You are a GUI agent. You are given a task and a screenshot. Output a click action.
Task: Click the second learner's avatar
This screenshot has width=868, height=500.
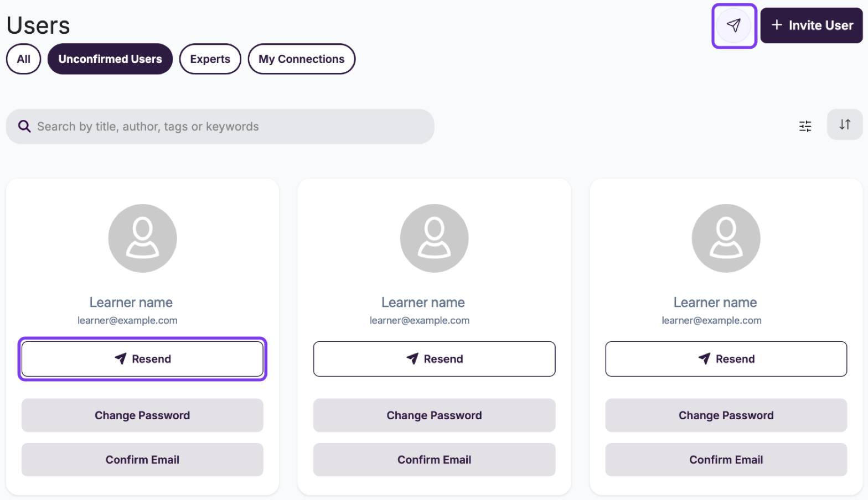pyautogui.click(x=435, y=238)
